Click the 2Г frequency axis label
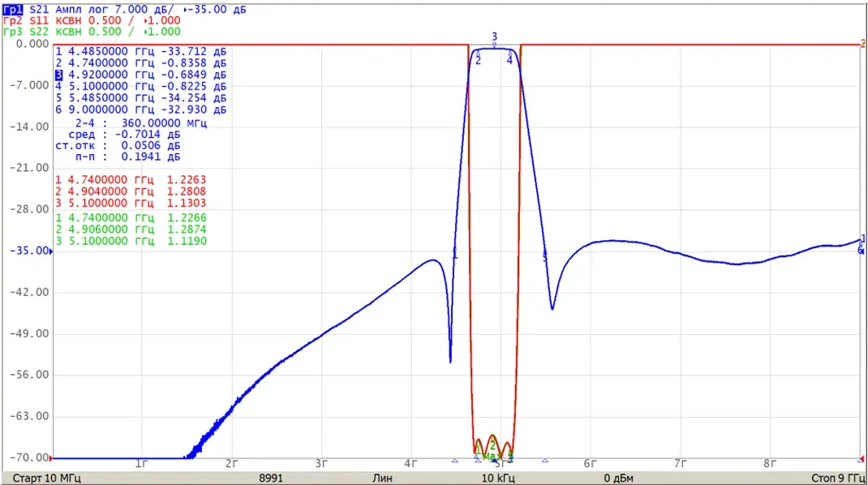Screen dimensions: 868x485 click(231, 464)
